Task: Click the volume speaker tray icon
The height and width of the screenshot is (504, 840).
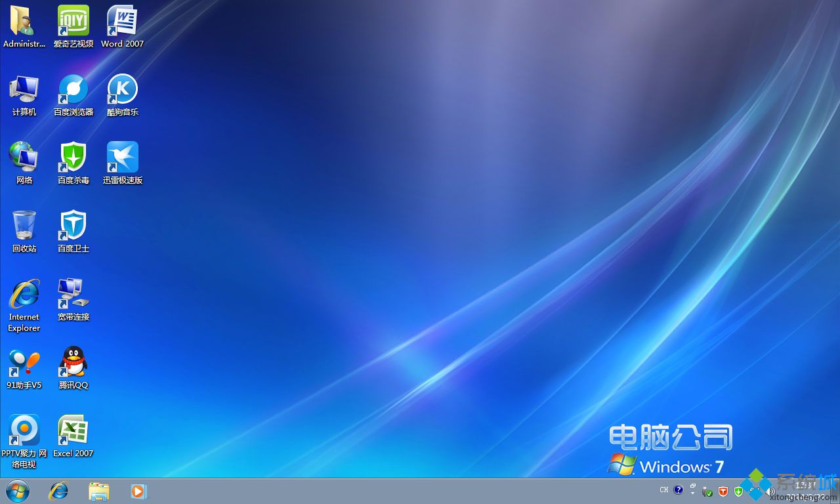Action: tap(771, 491)
